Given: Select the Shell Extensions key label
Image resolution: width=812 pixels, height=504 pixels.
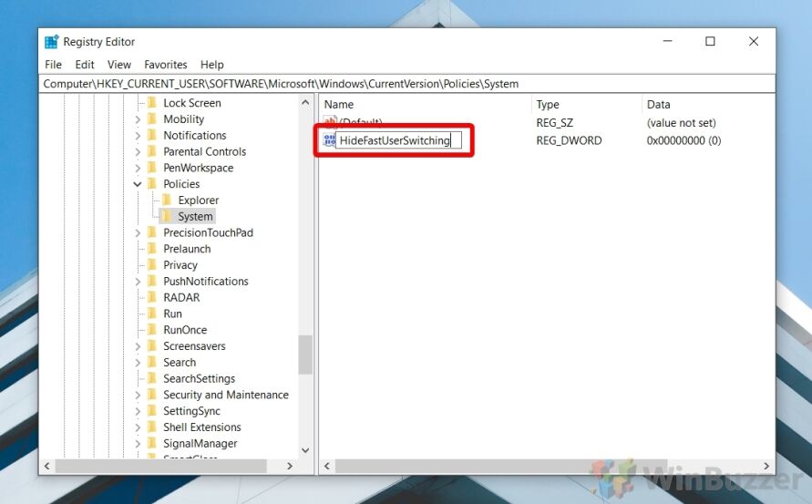Looking at the screenshot, I should pyautogui.click(x=202, y=427).
